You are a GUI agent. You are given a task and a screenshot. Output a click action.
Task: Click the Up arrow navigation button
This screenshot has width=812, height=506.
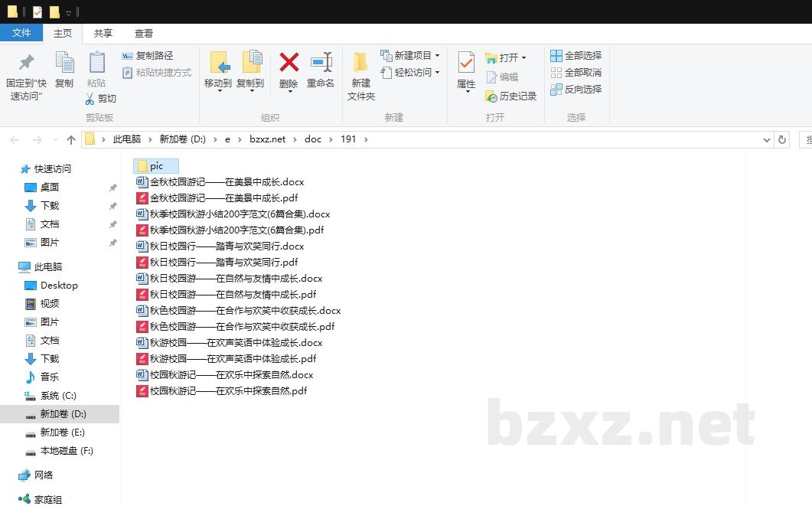coord(71,139)
